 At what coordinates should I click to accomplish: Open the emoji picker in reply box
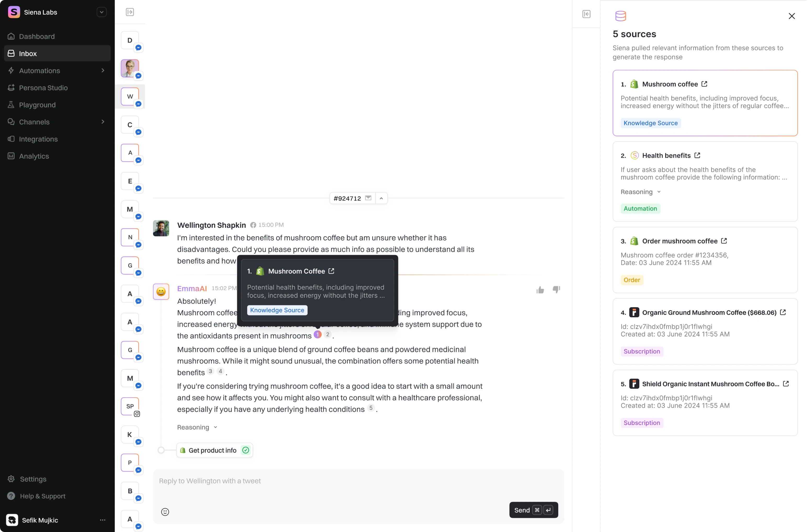[165, 512]
